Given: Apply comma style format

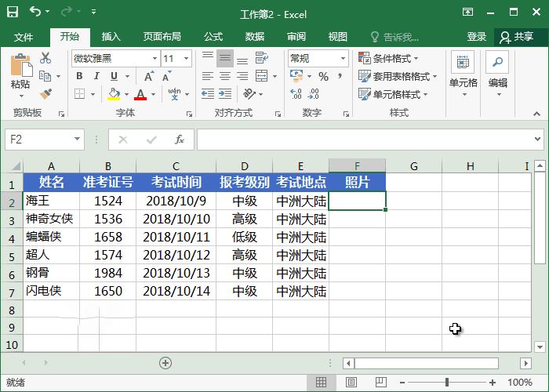Looking at the screenshot, I should point(340,76).
